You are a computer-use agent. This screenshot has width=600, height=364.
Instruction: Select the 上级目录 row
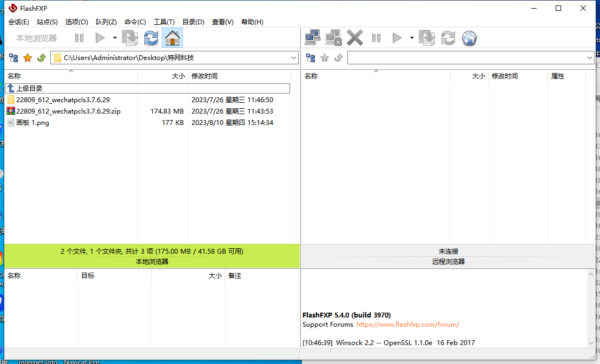[147, 88]
